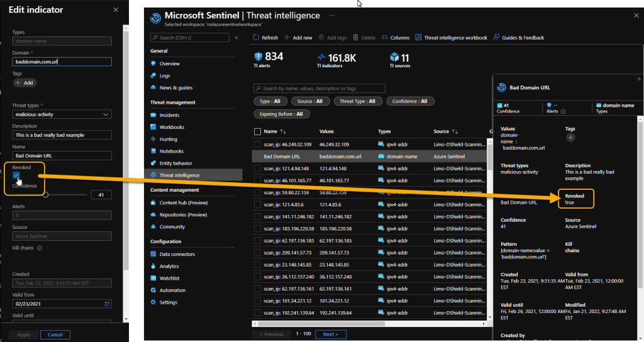Click the Delete trash icon
644x342 pixels.
356,37
